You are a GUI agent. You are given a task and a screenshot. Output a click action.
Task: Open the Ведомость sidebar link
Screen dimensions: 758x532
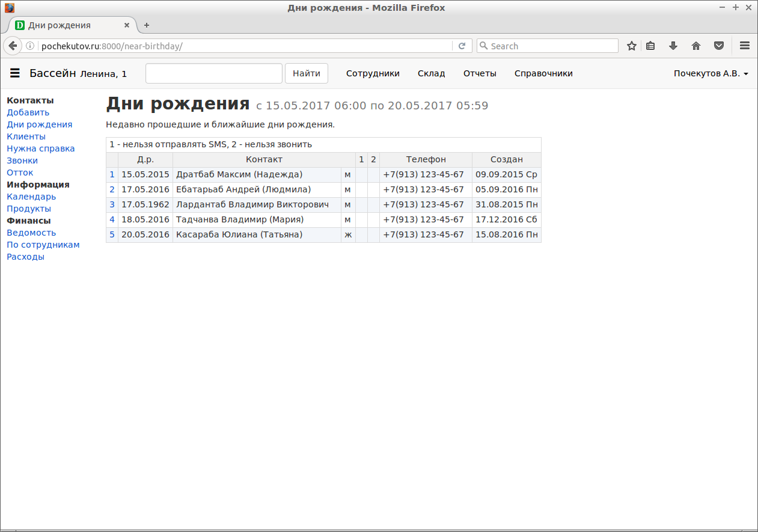click(x=31, y=233)
